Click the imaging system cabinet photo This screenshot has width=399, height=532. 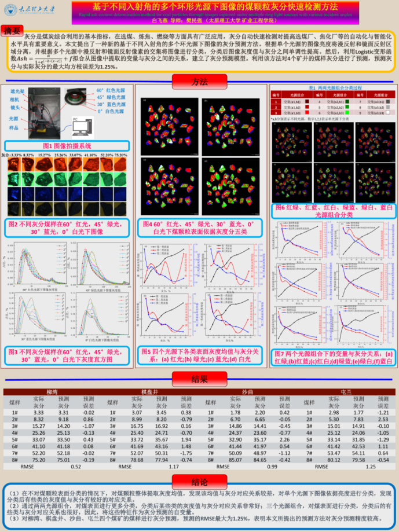(x=44, y=111)
